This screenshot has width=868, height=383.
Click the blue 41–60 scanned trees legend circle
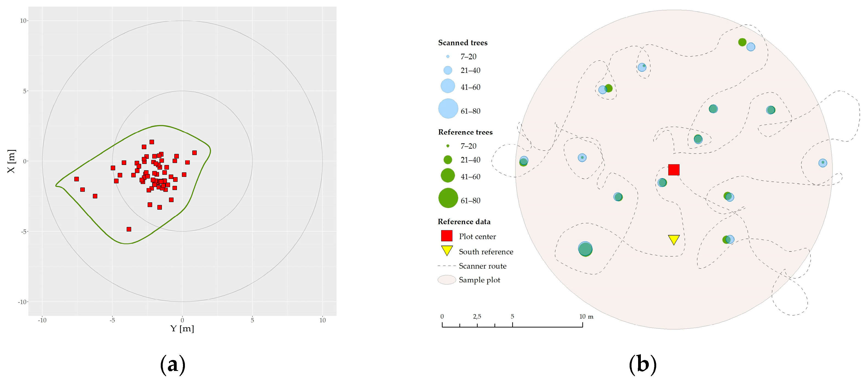[x=447, y=86]
